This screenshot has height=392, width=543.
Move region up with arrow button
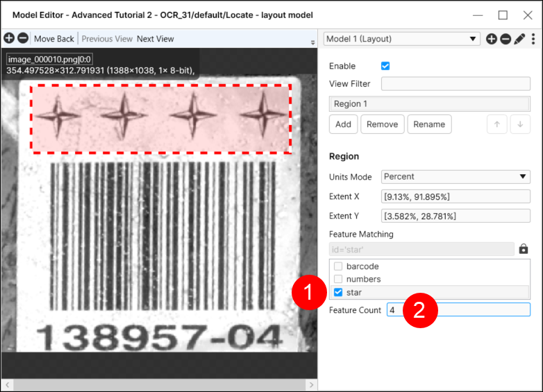tap(496, 124)
